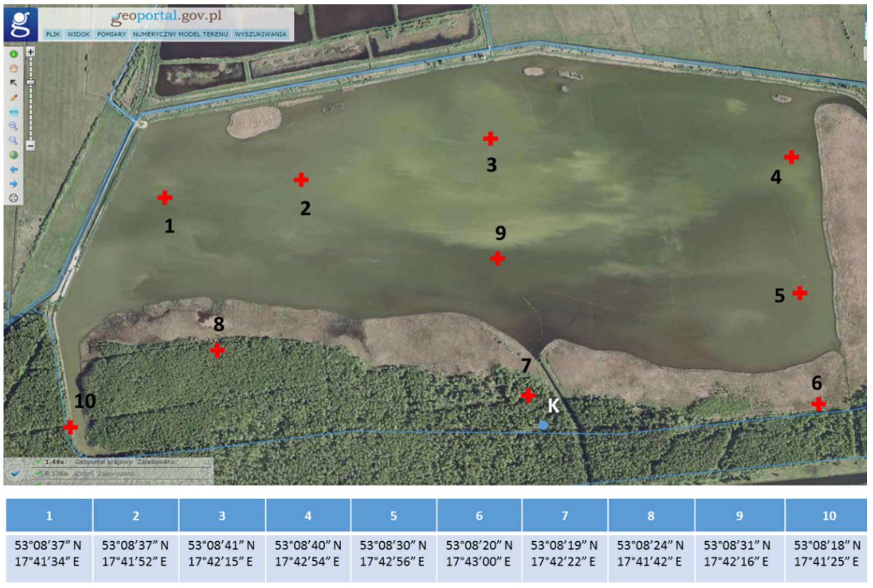This screenshot has width=873, height=588.
Task: Click the green info icon in the toolbar
Action: (14, 54)
